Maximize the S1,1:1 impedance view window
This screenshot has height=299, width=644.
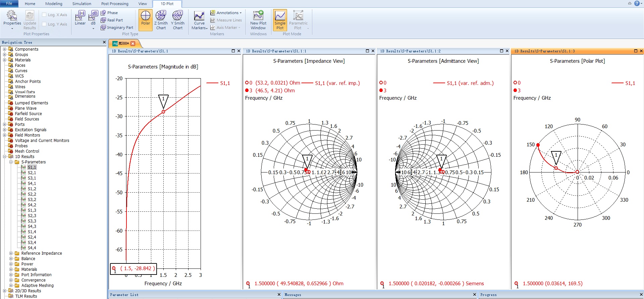(367, 51)
